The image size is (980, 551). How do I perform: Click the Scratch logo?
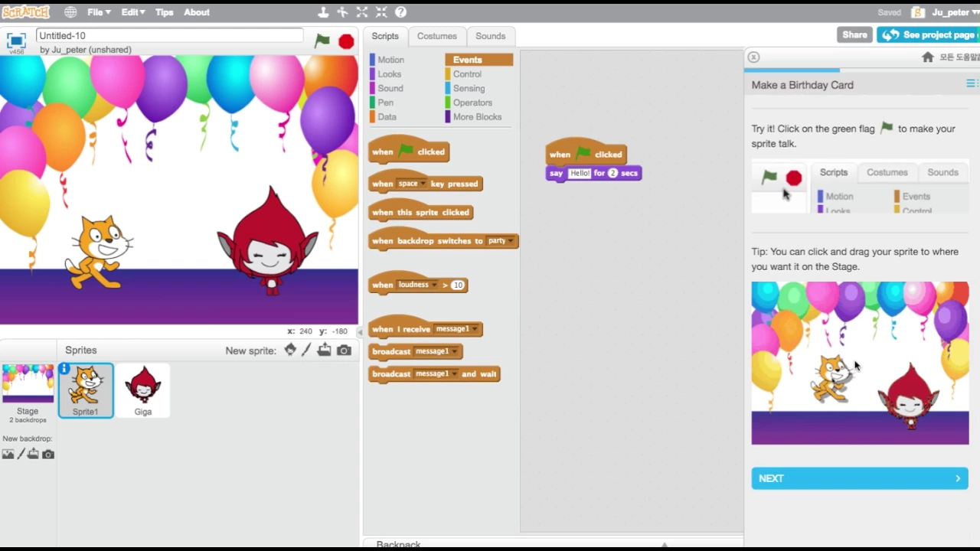coord(25,12)
